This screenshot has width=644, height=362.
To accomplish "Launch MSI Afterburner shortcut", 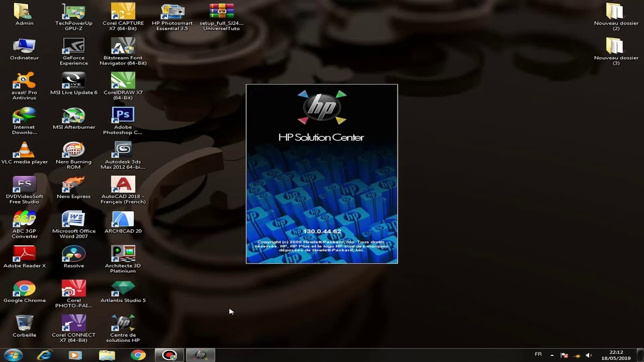I will click(x=73, y=119).
